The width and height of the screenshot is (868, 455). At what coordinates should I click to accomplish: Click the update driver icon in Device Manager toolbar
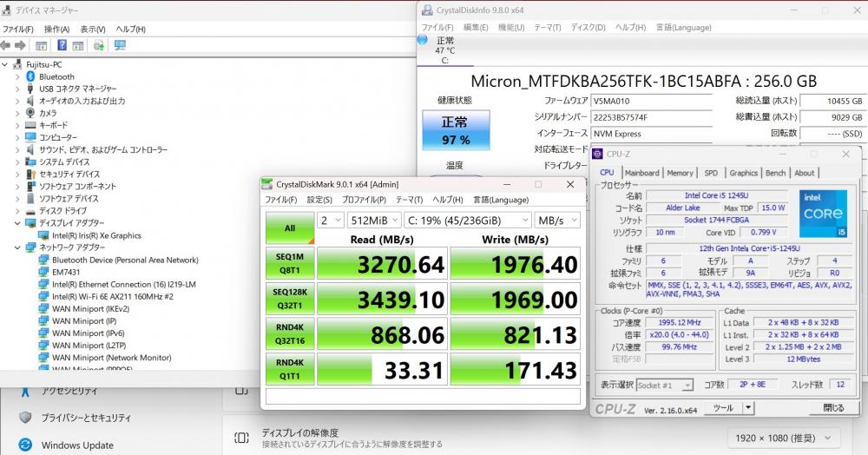click(99, 45)
